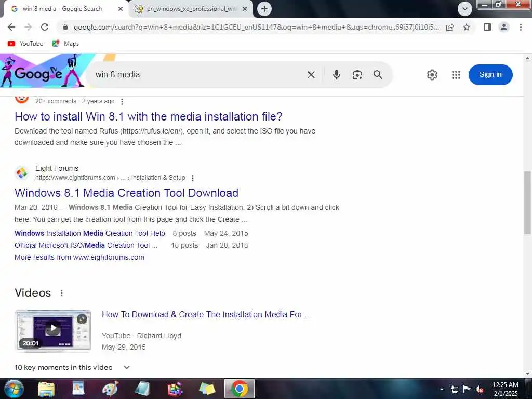Open More results from www.eightforums.com
This screenshot has height=399, width=532.
coord(79,257)
